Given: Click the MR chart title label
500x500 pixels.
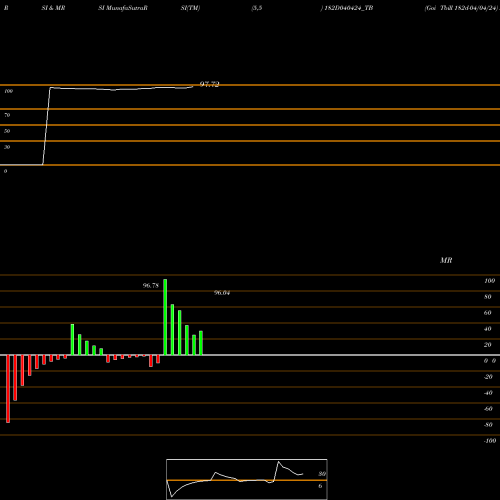Looking at the screenshot, I should pos(446,260).
